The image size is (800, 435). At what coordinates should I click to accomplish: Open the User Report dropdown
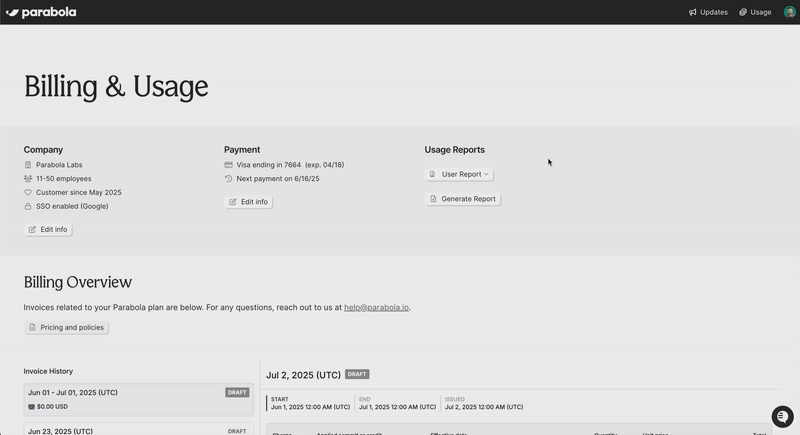pos(459,174)
